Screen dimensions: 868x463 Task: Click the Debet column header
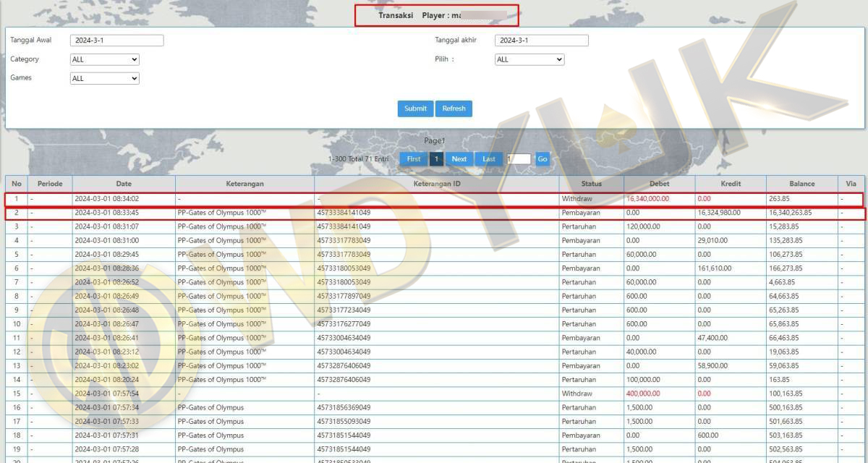[659, 184]
